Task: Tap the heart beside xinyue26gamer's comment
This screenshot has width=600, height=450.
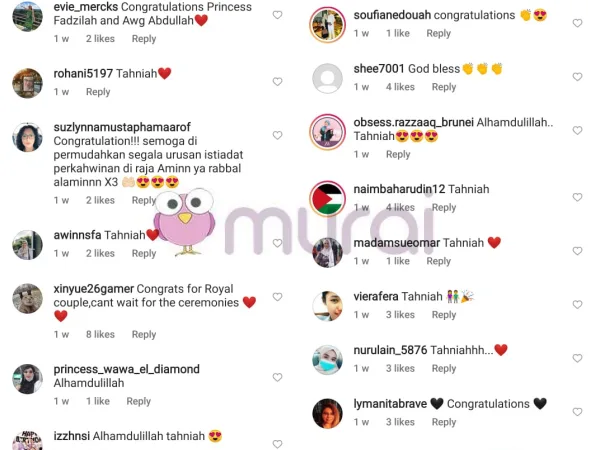Action: [277, 297]
